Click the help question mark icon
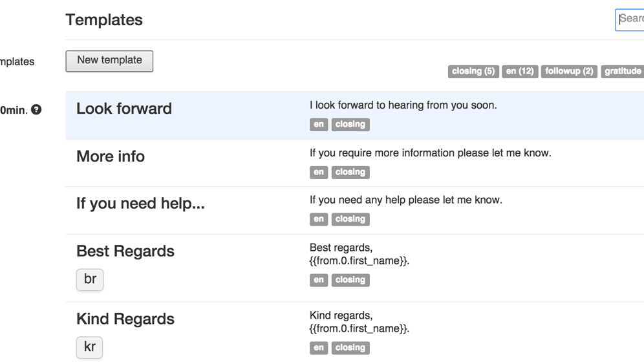 [x=36, y=110]
